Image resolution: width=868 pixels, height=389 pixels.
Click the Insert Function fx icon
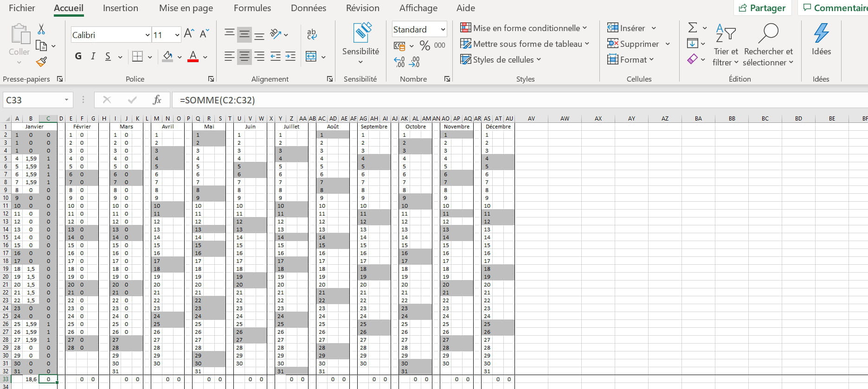tap(157, 100)
